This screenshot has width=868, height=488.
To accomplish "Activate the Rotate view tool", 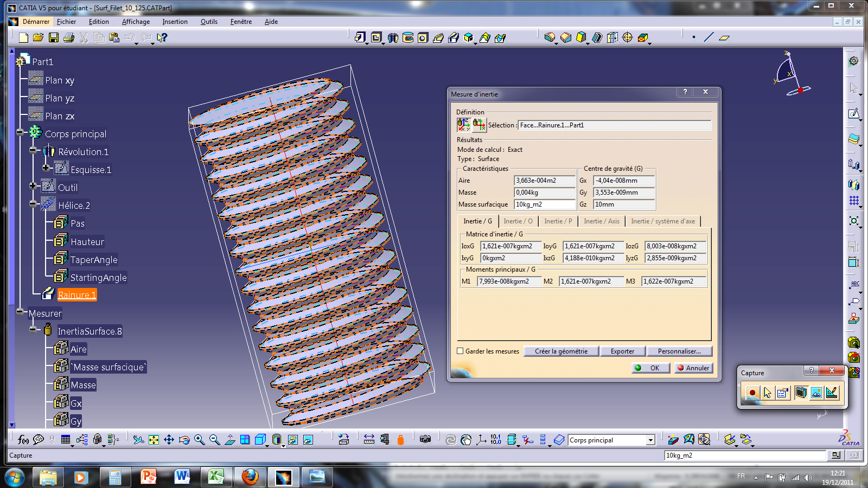I will (184, 440).
